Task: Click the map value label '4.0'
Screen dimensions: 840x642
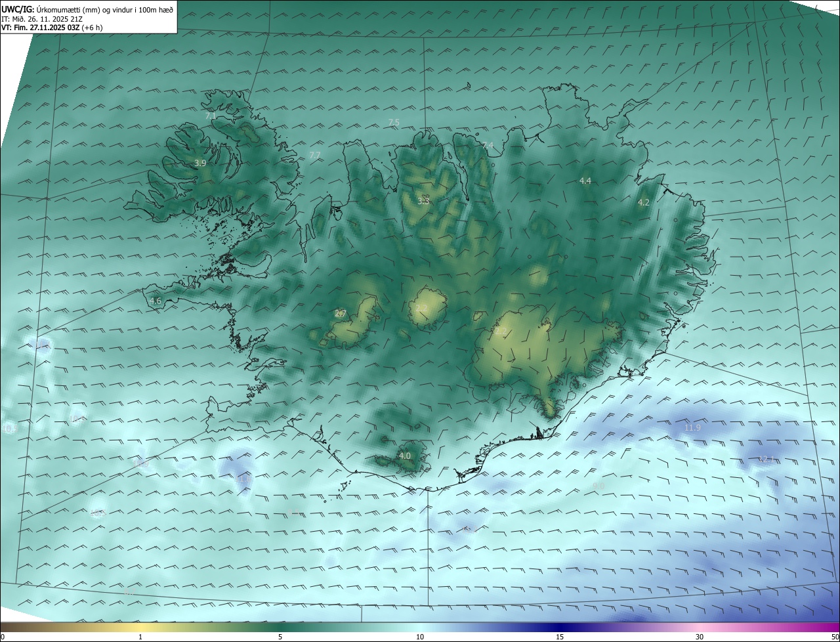Action: coord(405,456)
